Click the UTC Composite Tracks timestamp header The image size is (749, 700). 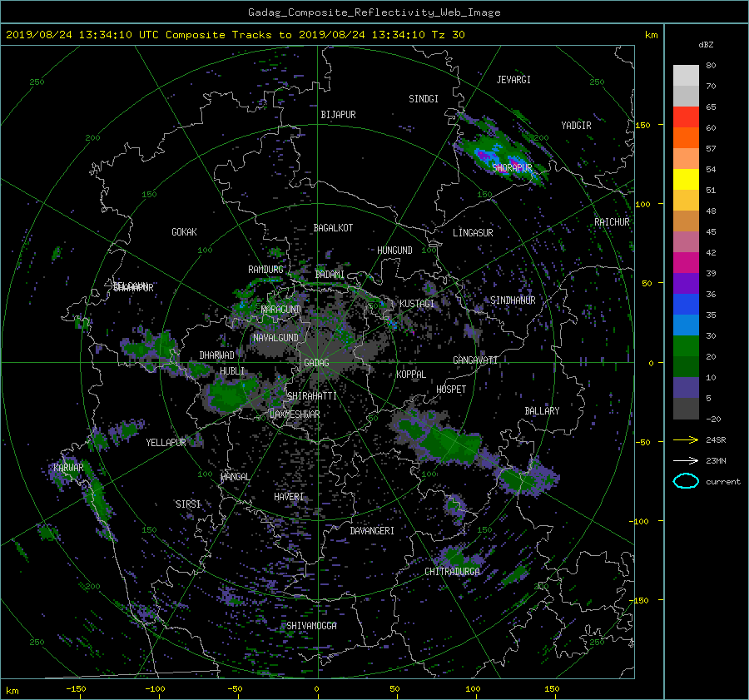(235, 34)
